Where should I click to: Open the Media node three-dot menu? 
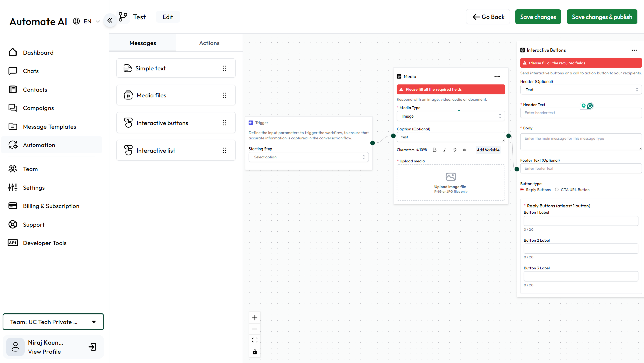pyautogui.click(x=497, y=76)
